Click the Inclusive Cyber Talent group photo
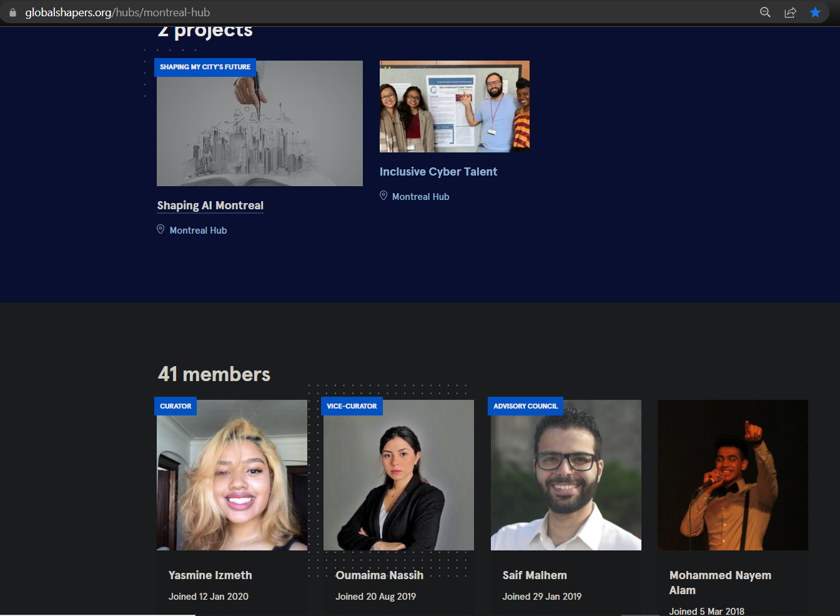Viewport: 840px width, 616px height. coord(455,106)
